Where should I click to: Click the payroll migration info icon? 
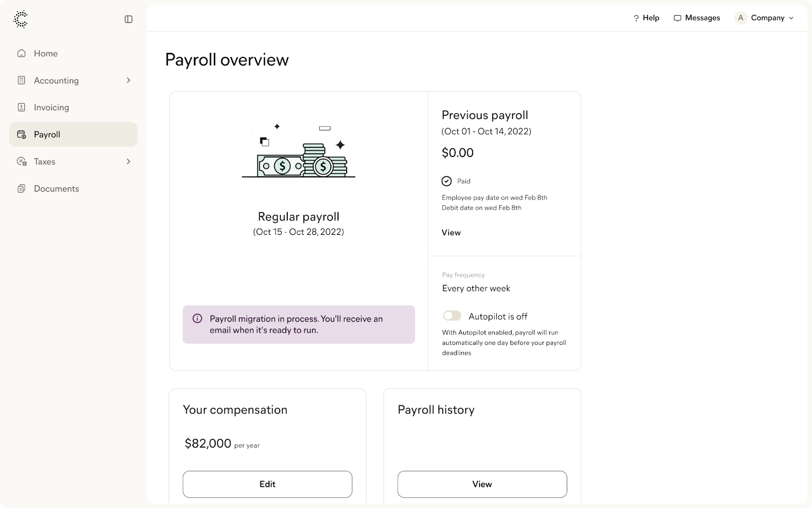(197, 319)
